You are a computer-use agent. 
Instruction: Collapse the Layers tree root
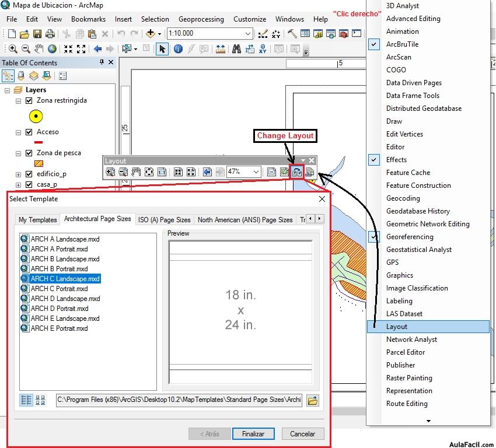(x=7, y=90)
